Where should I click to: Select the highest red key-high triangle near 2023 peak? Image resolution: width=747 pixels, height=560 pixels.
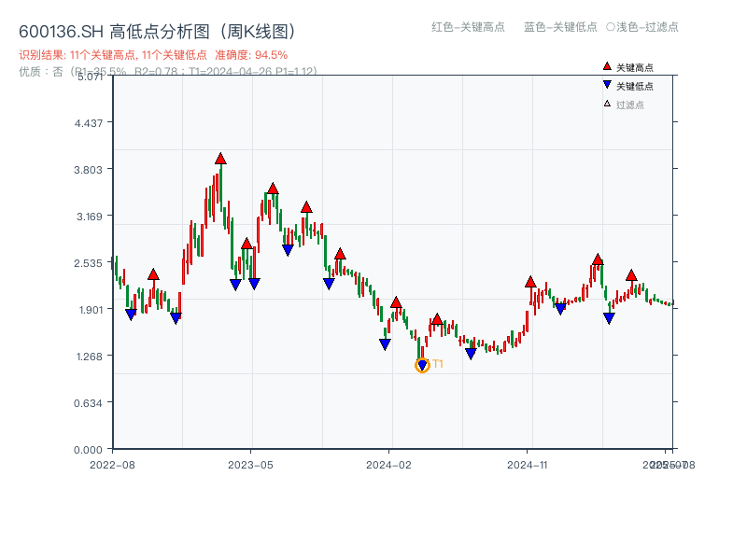coord(220,159)
